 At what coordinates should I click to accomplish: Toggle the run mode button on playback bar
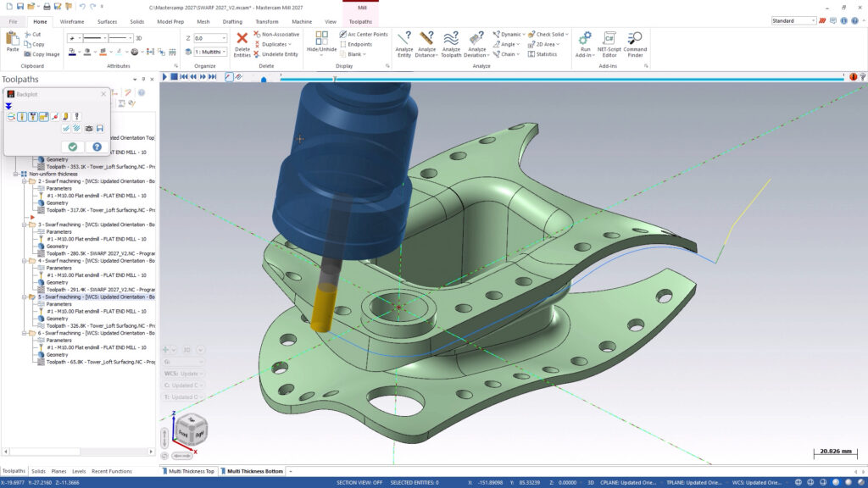tap(238, 77)
